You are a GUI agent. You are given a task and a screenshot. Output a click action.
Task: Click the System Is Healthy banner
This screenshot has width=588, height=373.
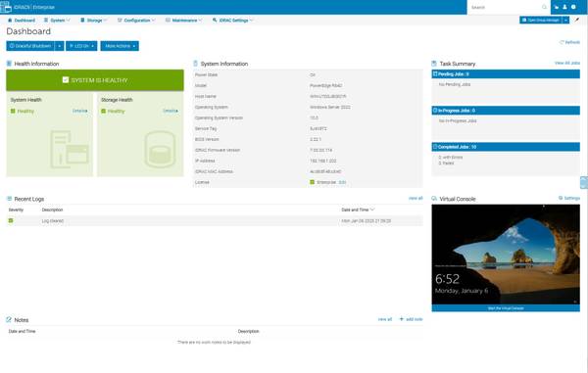click(95, 80)
